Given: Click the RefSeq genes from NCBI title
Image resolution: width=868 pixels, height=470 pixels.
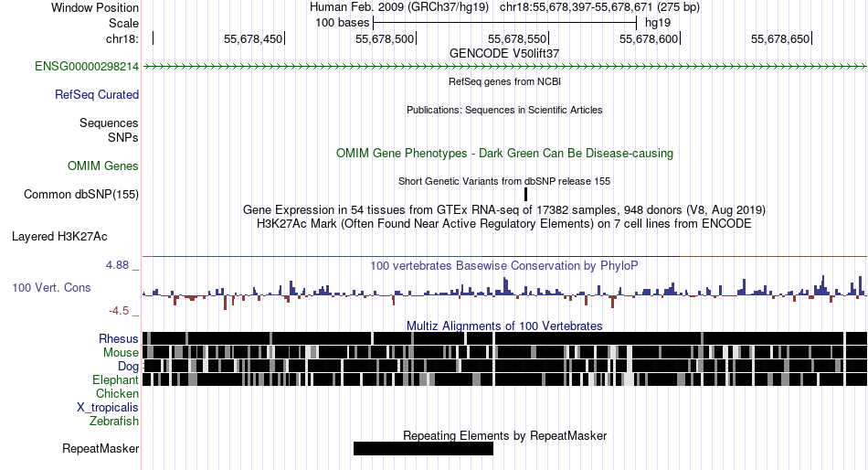Looking at the screenshot, I should 504,81.
